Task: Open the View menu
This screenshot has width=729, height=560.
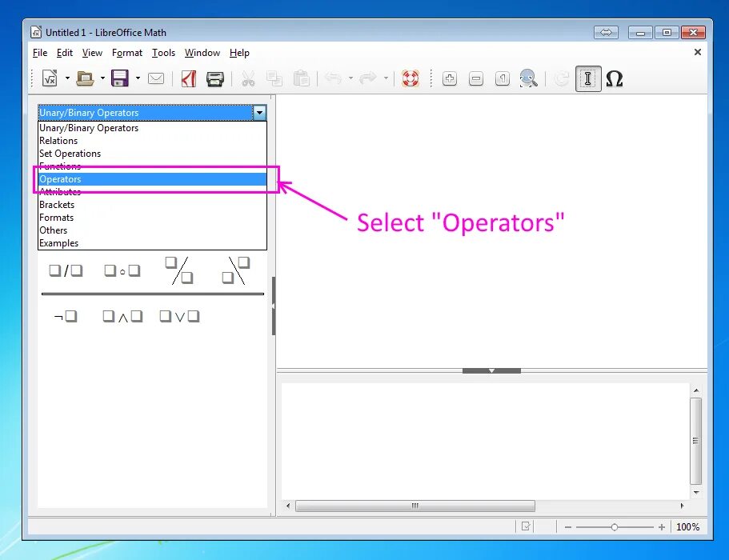Action: pos(92,53)
